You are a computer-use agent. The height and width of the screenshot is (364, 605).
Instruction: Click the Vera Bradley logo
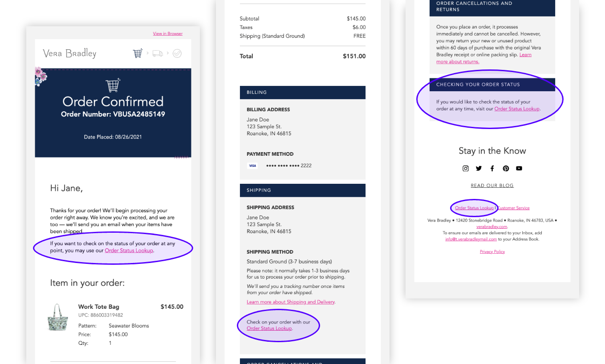69,53
